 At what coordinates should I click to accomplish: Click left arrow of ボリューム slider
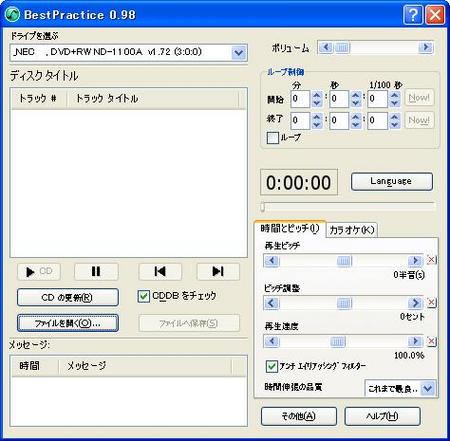coord(325,47)
